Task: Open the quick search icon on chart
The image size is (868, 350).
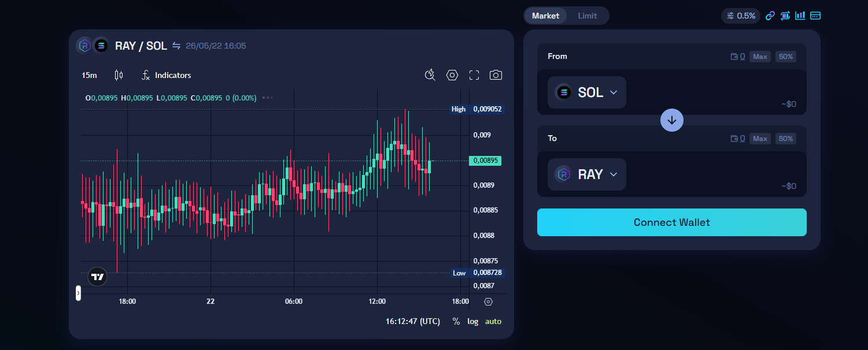Action: (430, 75)
